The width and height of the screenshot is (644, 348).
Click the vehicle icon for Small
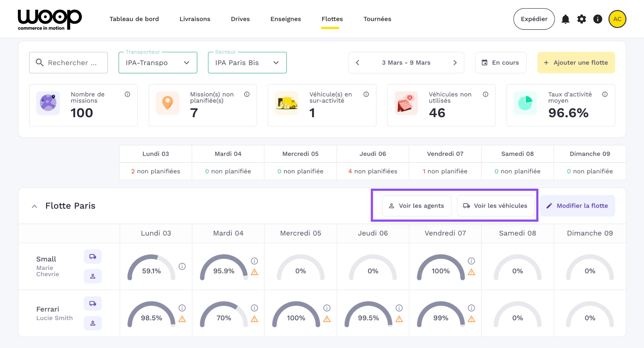(93, 256)
